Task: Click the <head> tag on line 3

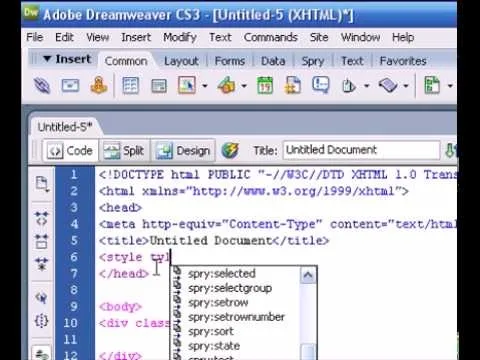Action: [120, 208]
